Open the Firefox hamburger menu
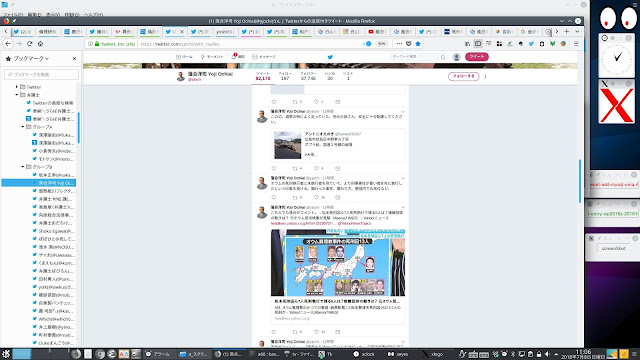The image size is (640, 360). click(x=576, y=44)
